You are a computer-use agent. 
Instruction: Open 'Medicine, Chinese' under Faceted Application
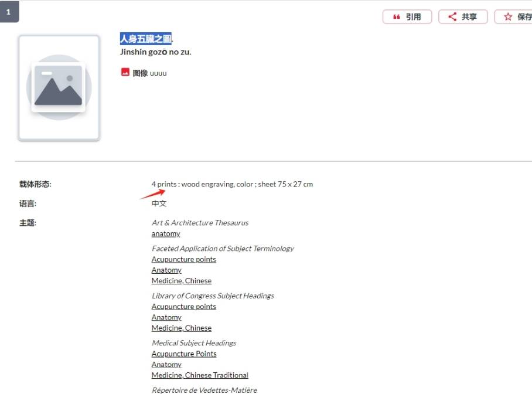182,281
